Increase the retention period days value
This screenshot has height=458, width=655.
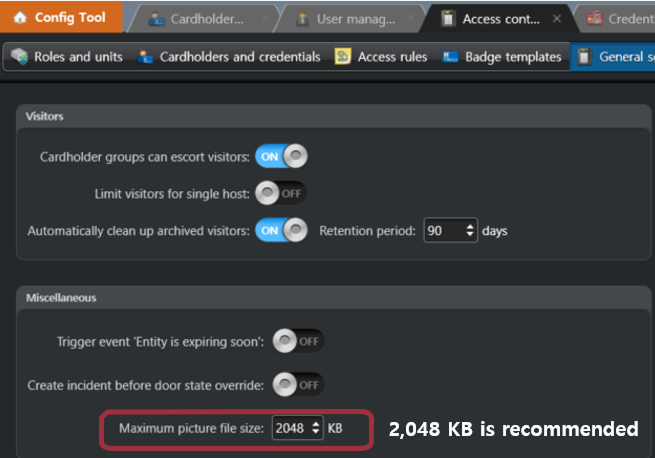point(471,226)
